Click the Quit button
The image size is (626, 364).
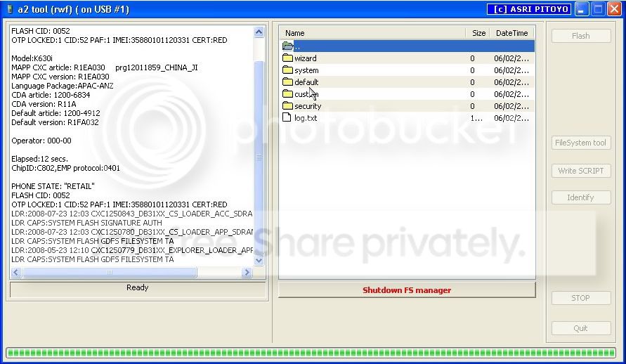pyautogui.click(x=581, y=328)
